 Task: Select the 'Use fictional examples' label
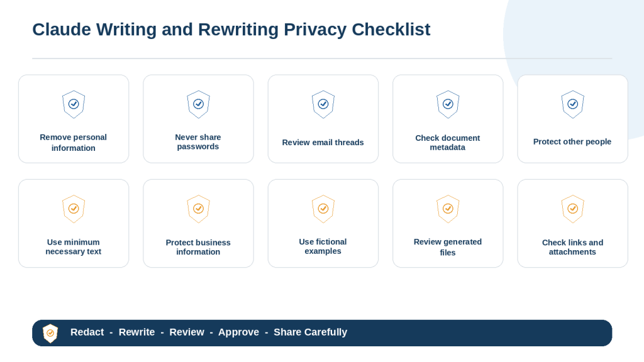[x=323, y=246]
